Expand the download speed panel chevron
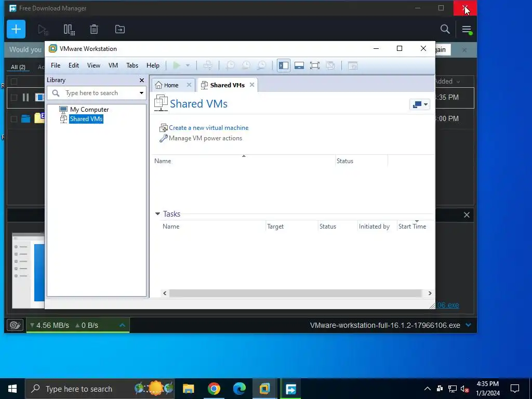Viewport: 532px width, 399px height. (x=123, y=325)
